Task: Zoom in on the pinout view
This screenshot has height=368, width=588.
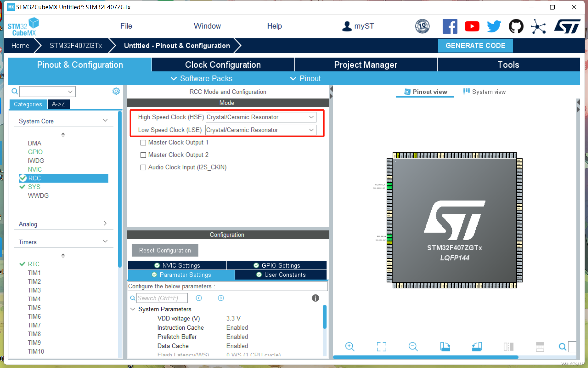Action: coord(350,347)
